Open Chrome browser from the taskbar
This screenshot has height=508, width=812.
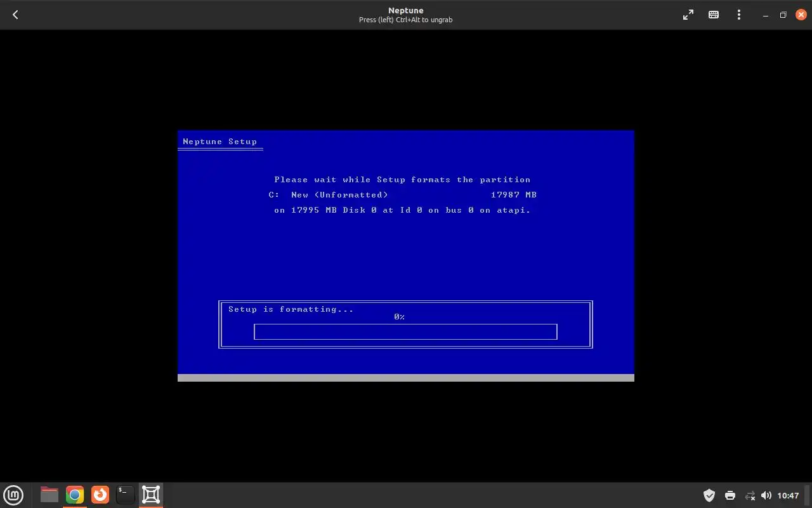[75, 495]
